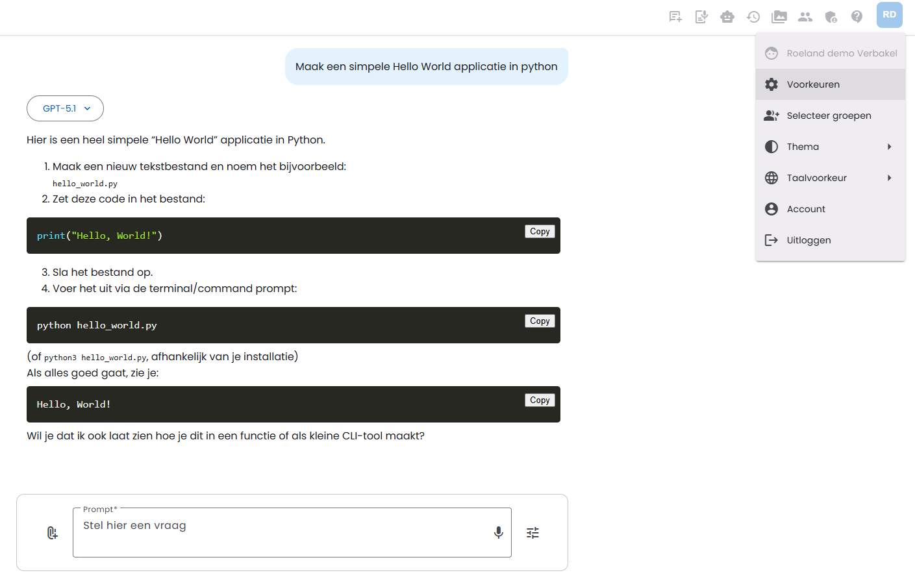The width and height of the screenshot is (915, 588).
Task: Open the voice transcription icon in the toolbar
Action: [701, 17]
